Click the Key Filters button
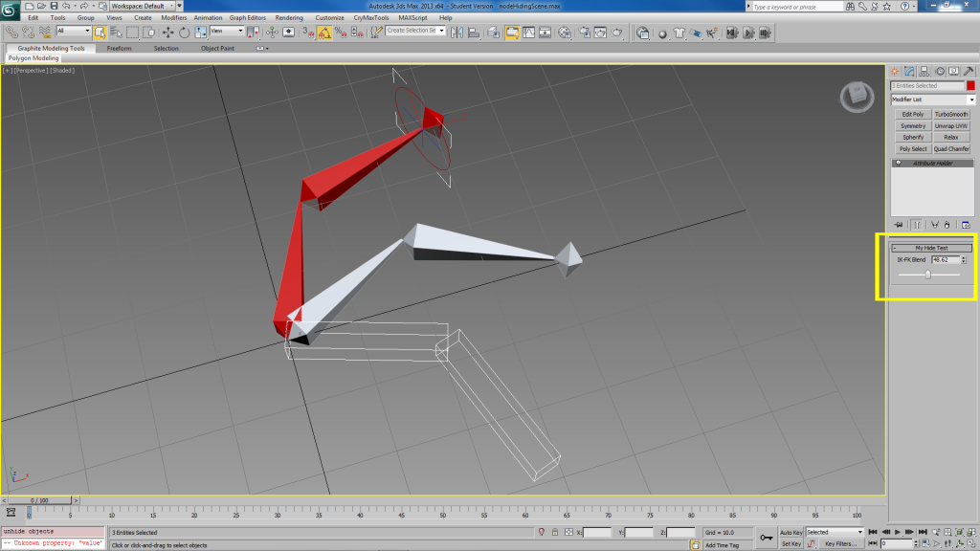Viewport: 980px width, 551px height. pos(839,543)
